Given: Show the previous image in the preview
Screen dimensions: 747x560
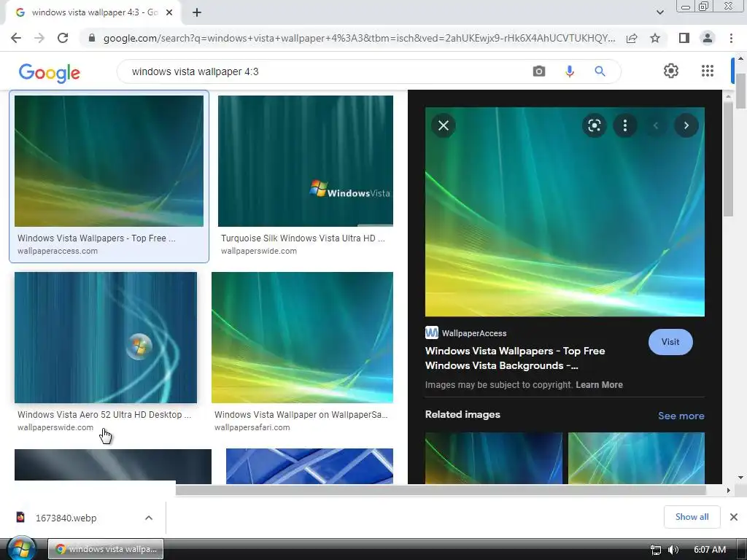Looking at the screenshot, I should click(x=656, y=125).
